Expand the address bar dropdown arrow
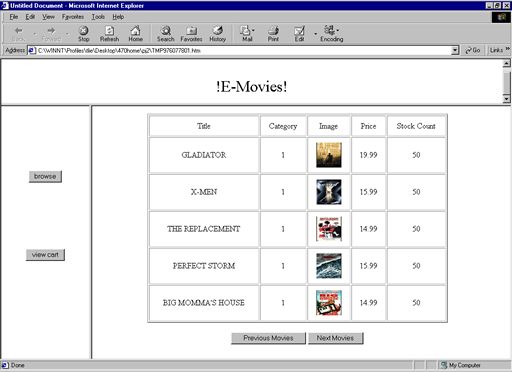The height and width of the screenshot is (372, 512). click(455, 51)
